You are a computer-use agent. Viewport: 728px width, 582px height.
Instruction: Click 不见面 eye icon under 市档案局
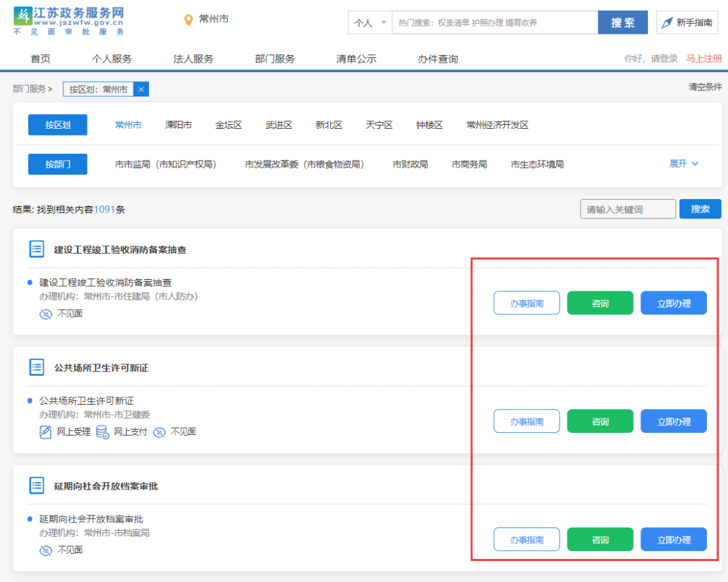[x=45, y=550]
